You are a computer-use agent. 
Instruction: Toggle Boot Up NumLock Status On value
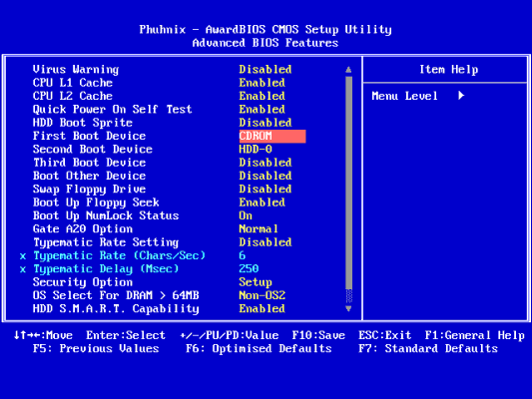(x=246, y=215)
